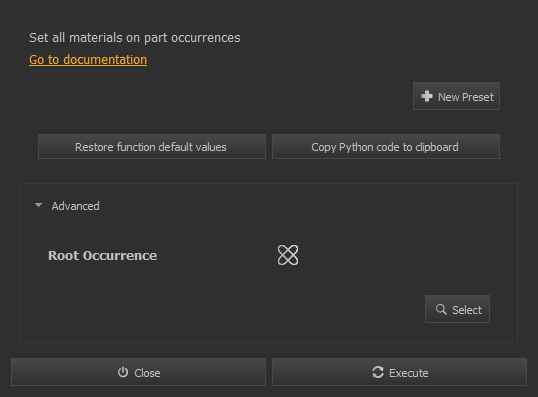Click the Root Occurrence parameter label
538x397 pixels.
[103, 255]
